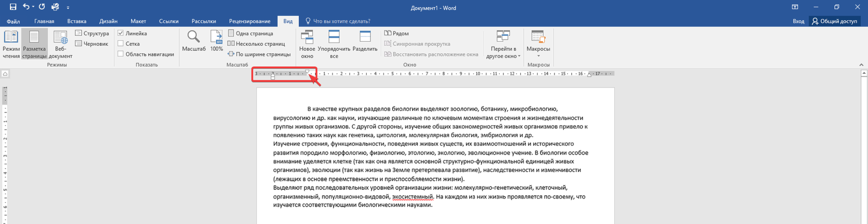868x224 pixels.
Task: Open the Макросы dropdown arrow
Action: point(538,56)
